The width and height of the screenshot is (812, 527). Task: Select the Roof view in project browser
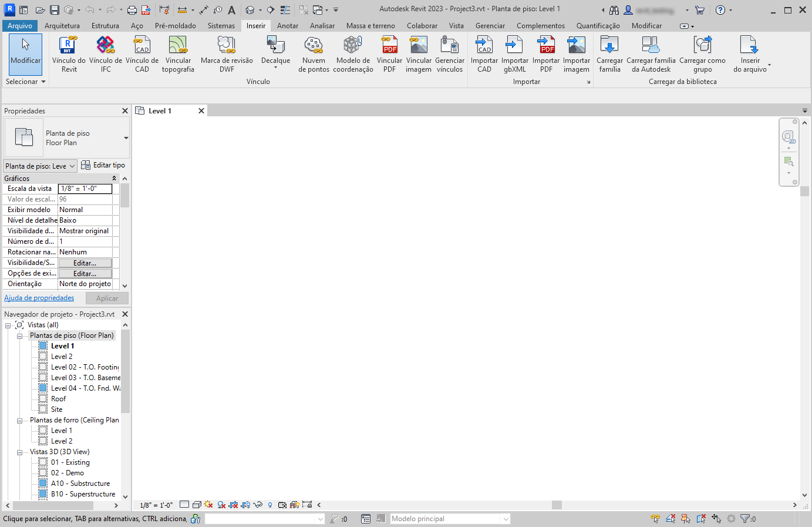tap(58, 399)
